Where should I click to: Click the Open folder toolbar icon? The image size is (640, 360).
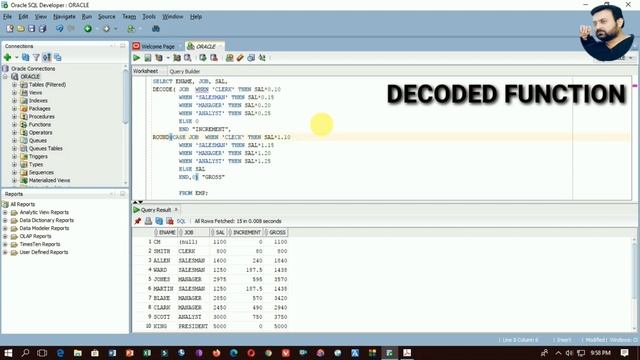point(21,29)
